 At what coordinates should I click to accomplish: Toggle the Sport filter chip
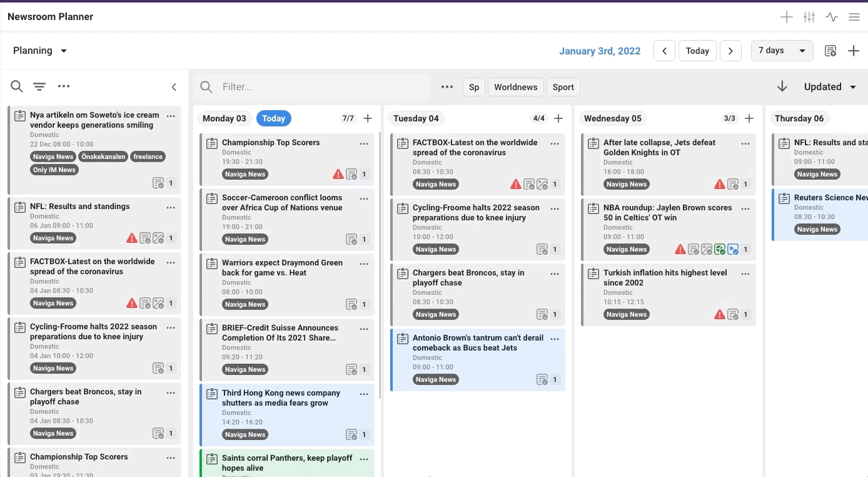click(563, 87)
